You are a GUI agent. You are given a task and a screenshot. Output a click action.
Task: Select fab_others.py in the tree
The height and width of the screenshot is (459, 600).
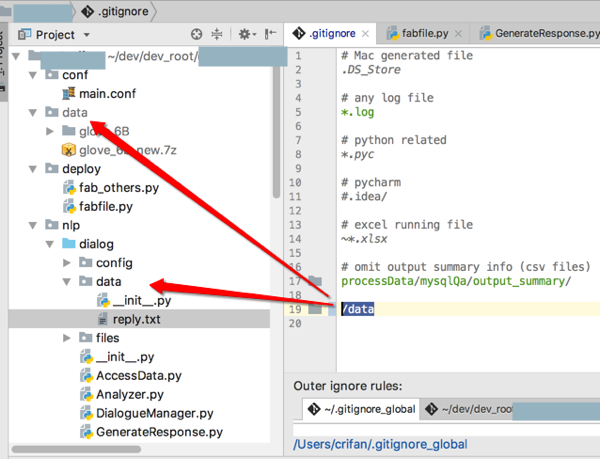tap(119, 188)
